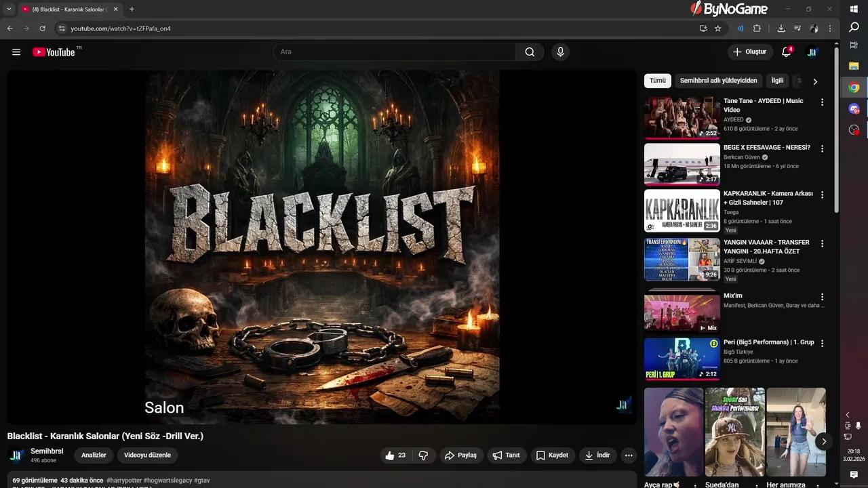Open the Chrome downloads icon
This screenshot has width=868, height=488.
pos(781,28)
